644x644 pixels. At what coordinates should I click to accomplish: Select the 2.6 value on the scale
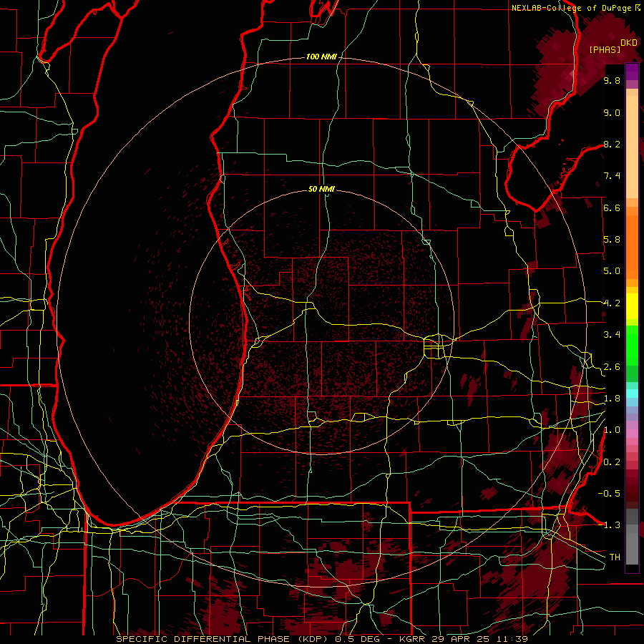click(612, 367)
